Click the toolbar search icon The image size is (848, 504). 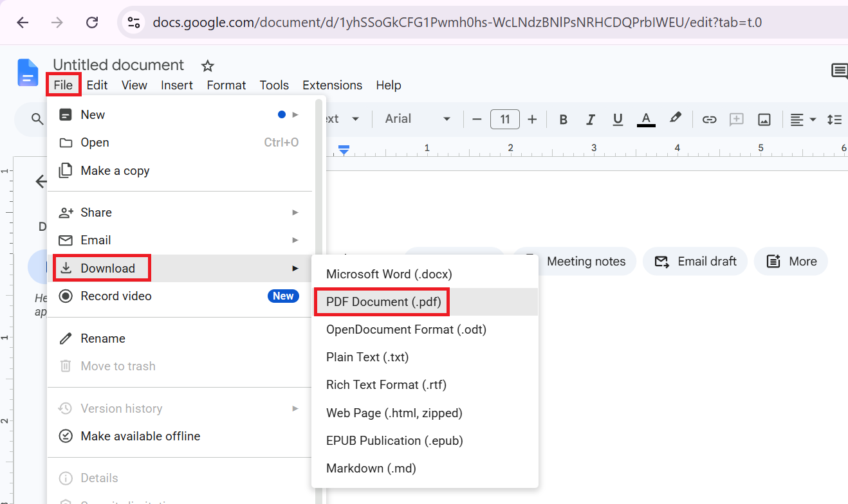[x=37, y=119]
